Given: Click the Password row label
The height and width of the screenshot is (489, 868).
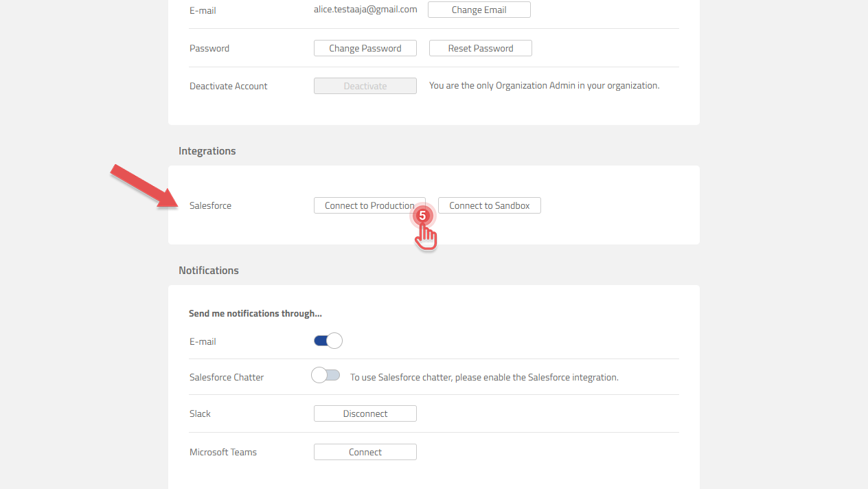Looking at the screenshot, I should [209, 47].
